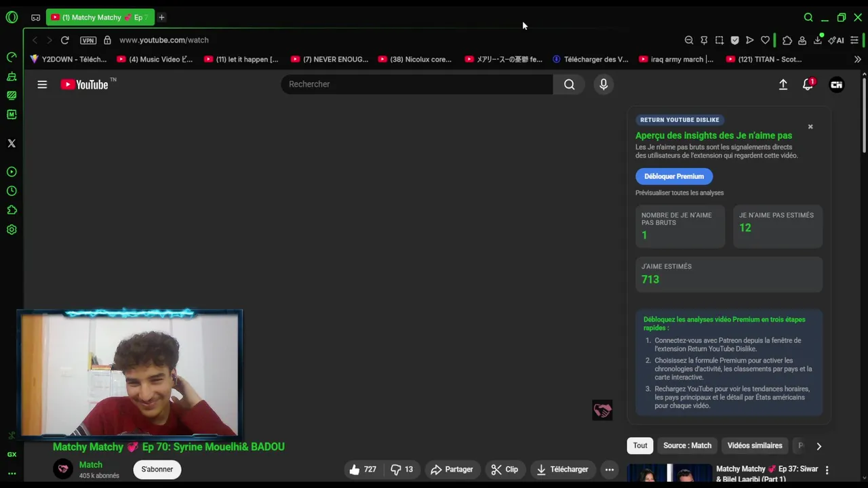This screenshot has width=868, height=488.
Task: Click the Partager share button
Action: 452,469
